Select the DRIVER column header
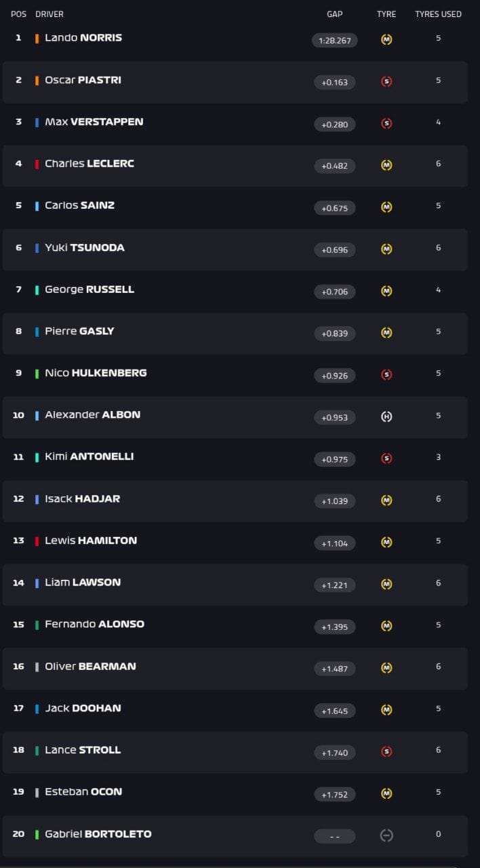This screenshot has height=868, width=480. (49, 14)
